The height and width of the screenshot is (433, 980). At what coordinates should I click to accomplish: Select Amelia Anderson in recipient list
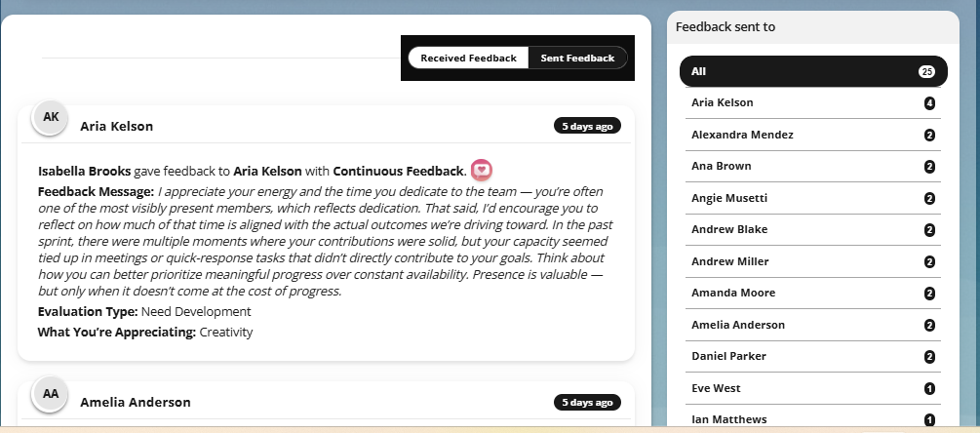point(813,325)
